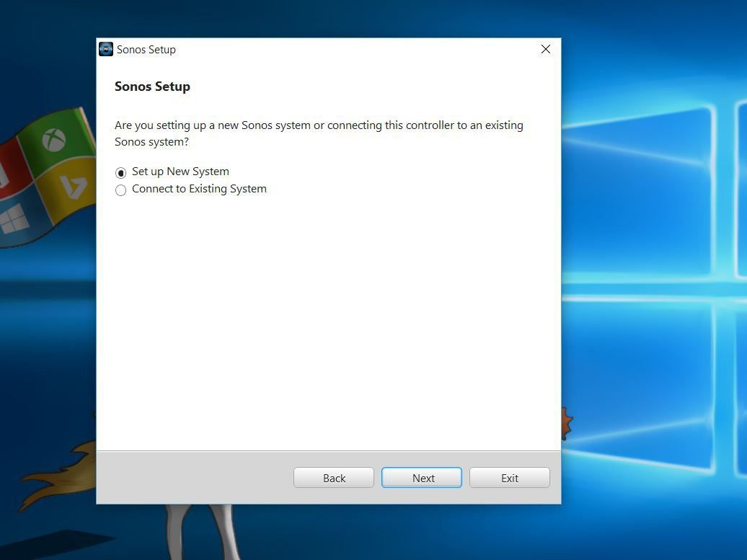
Task: Click the 'Connect to Existing System' label text
Action: click(199, 189)
